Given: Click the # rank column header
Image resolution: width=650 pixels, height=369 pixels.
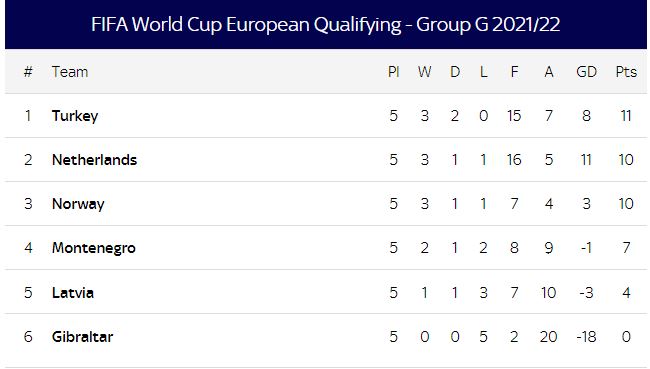Looking at the screenshot, I should [28, 72].
